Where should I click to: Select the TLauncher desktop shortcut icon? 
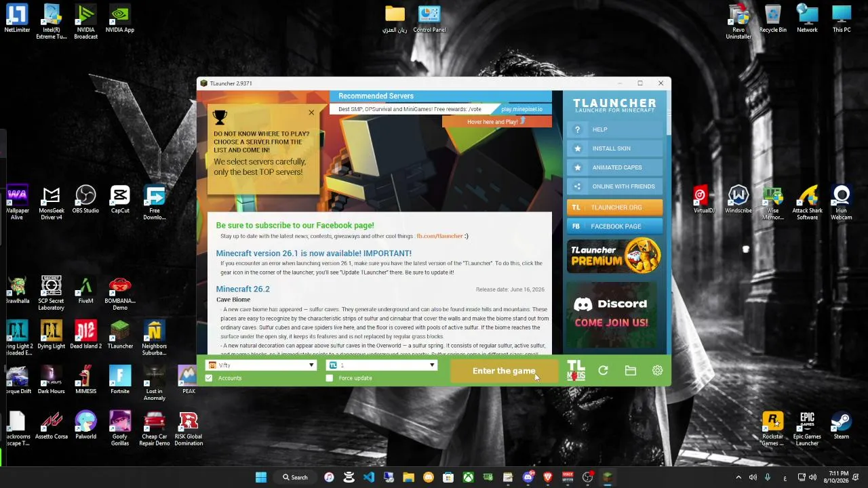[120, 335]
